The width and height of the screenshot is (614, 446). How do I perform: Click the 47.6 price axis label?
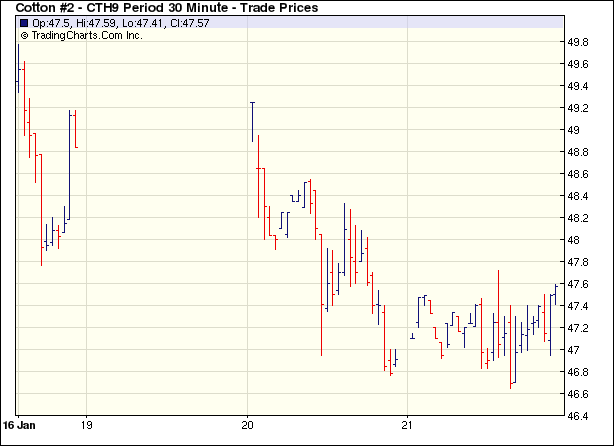click(x=578, y=284)
